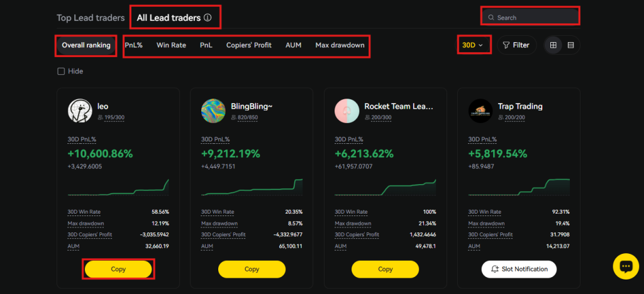Screen dimensions: 644x294
Task: Click leo's 195/300 copier count
Action: [114, 117]
